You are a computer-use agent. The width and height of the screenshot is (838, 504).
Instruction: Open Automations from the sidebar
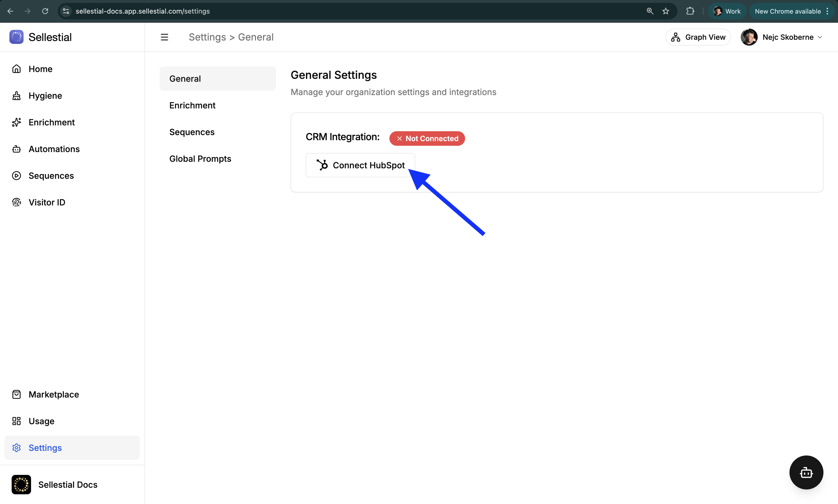click(54, 149)
